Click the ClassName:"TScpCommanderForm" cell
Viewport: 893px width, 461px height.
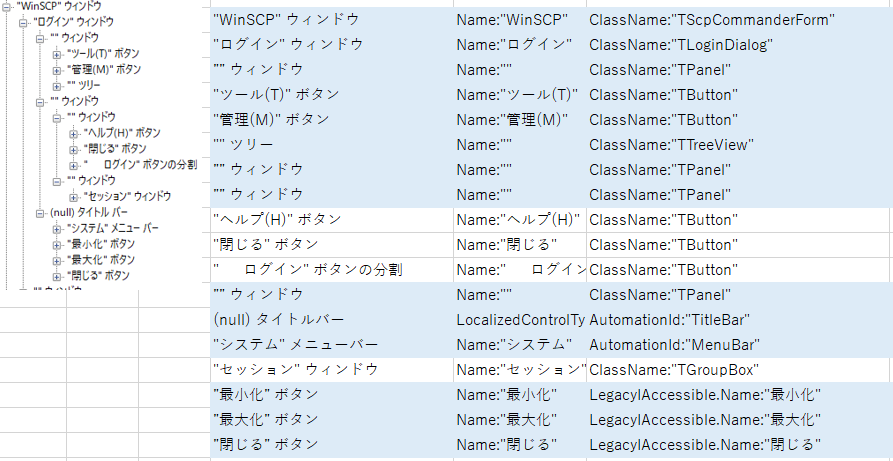coord(740,19)
